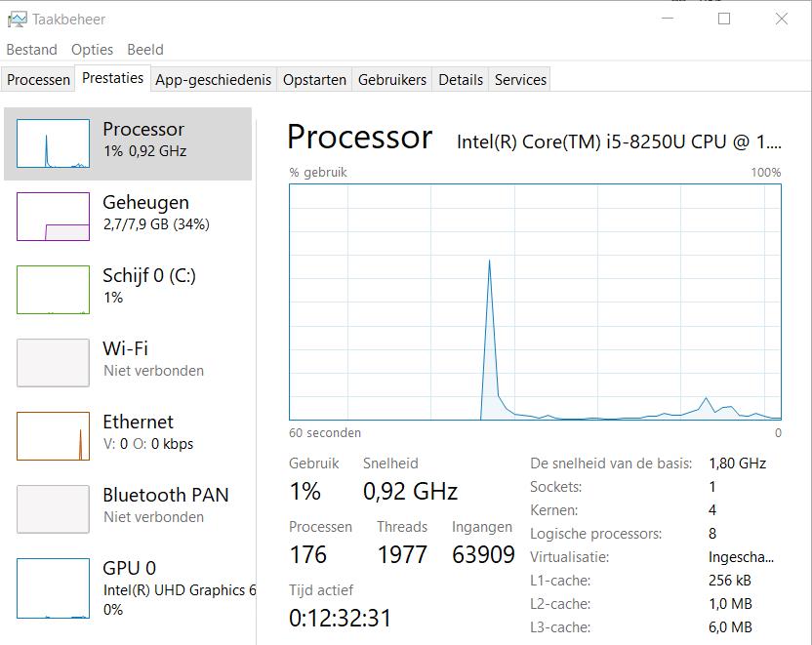Screen dimensions: 812x645
Task: Select the Wi-Fi graph thumbnail
Action: click(53, 363)
